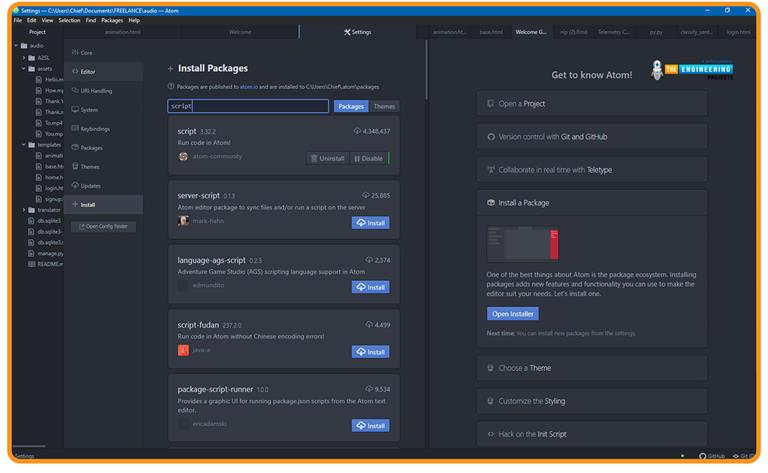Open the Updates settings section
The width and height of the screenshot is (768, 473).
tap(90, 186)
